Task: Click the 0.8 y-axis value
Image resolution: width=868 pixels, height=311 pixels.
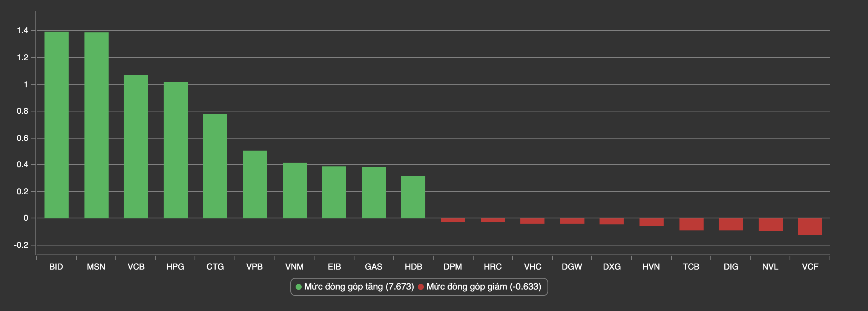Action: click(x=23, y=111)
